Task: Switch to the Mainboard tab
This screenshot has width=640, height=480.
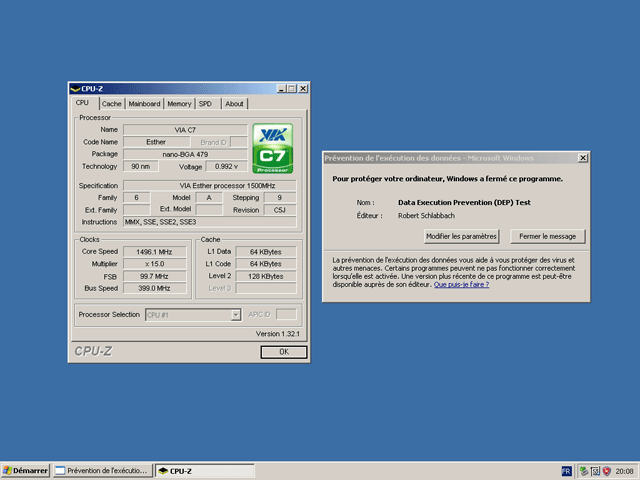Action: click(144, 104)
